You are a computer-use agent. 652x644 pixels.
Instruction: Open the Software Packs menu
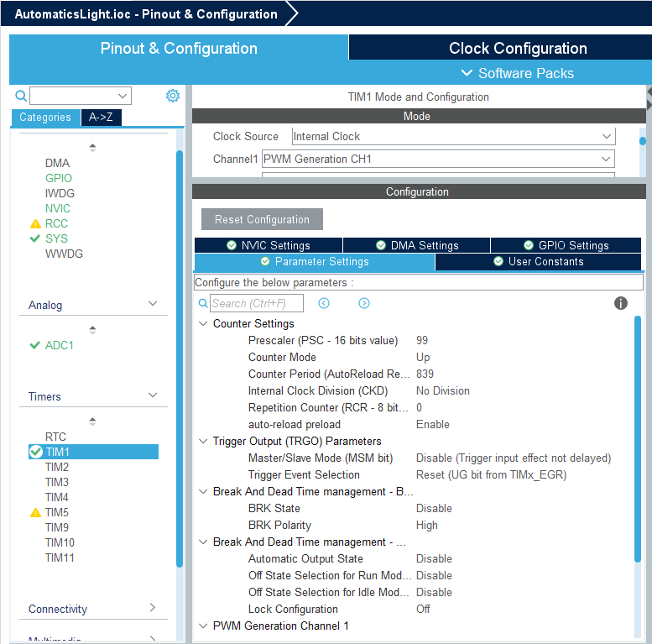[x=517, y=73]
